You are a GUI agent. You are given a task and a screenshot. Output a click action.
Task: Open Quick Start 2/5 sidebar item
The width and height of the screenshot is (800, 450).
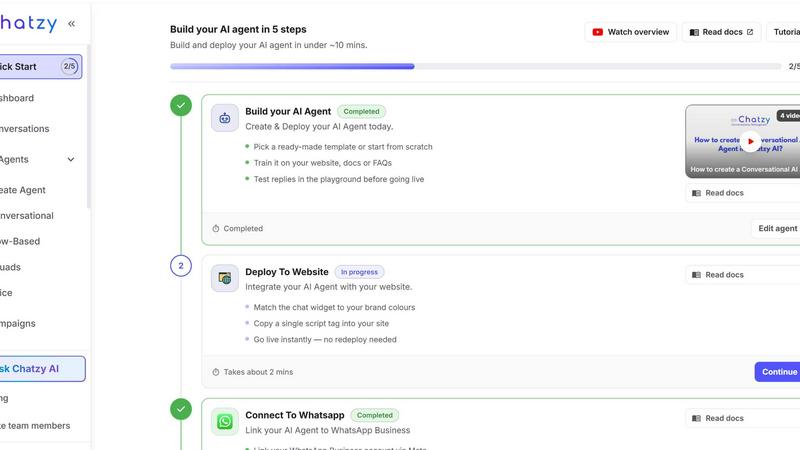click(x=41, y=66)
